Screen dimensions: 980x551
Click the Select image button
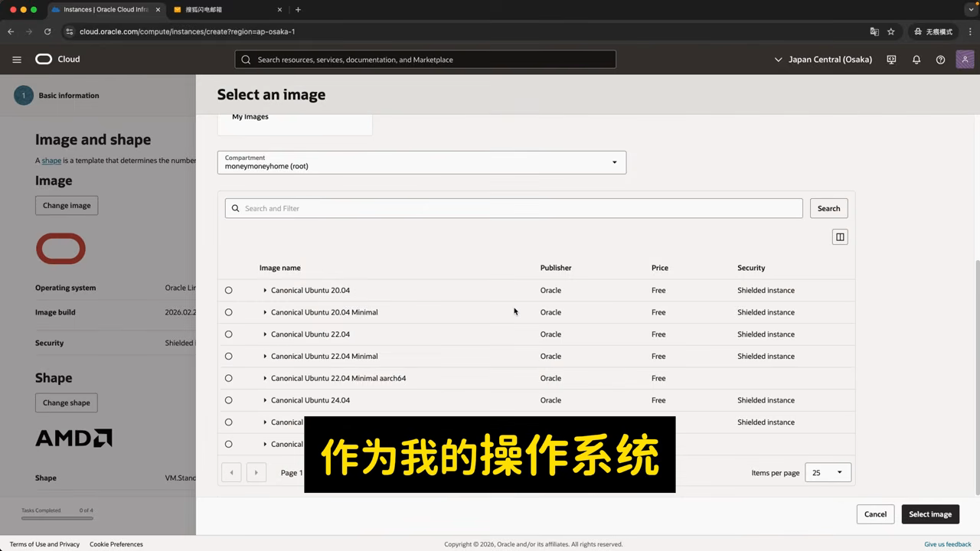click(x=930, y=514)
